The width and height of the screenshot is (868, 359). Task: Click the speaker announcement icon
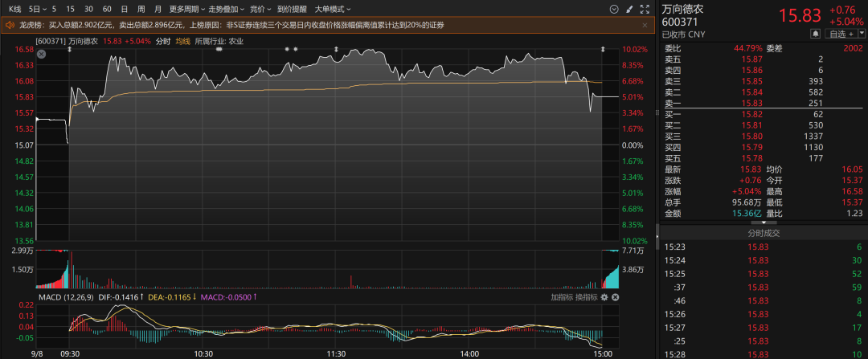pos(10,25)
